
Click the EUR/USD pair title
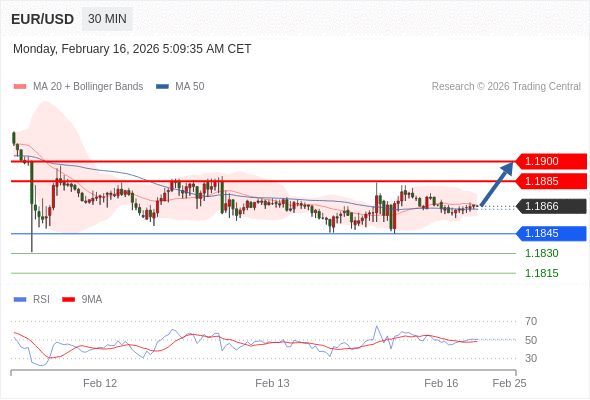click(42, 19)
